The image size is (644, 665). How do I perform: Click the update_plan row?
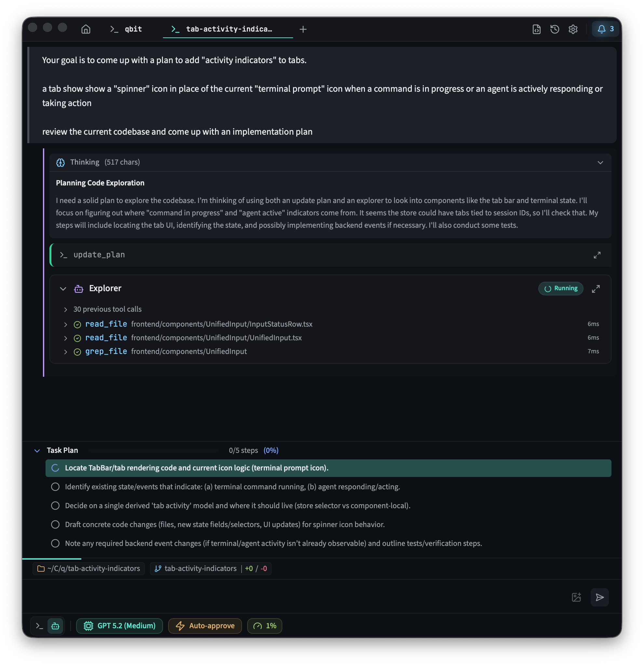click(x=331, y=255)
